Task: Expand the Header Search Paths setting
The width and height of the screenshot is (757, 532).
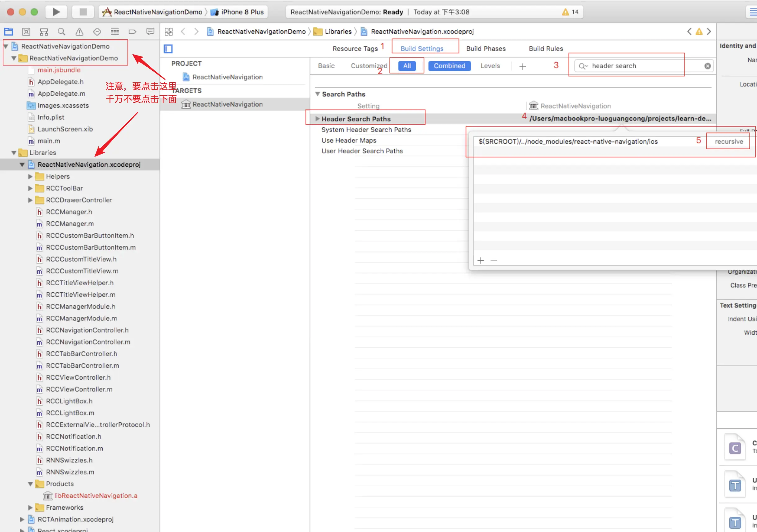Action: (317, 119)
